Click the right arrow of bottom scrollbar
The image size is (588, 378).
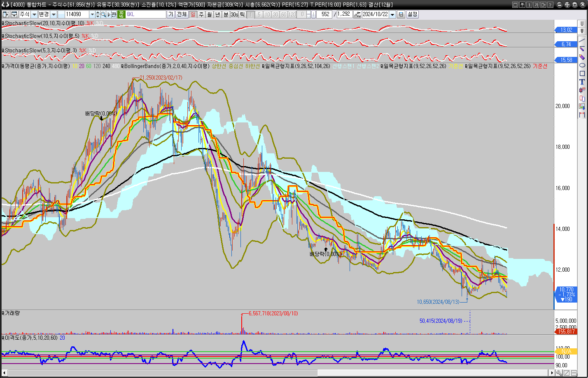(x=552, y=373)
